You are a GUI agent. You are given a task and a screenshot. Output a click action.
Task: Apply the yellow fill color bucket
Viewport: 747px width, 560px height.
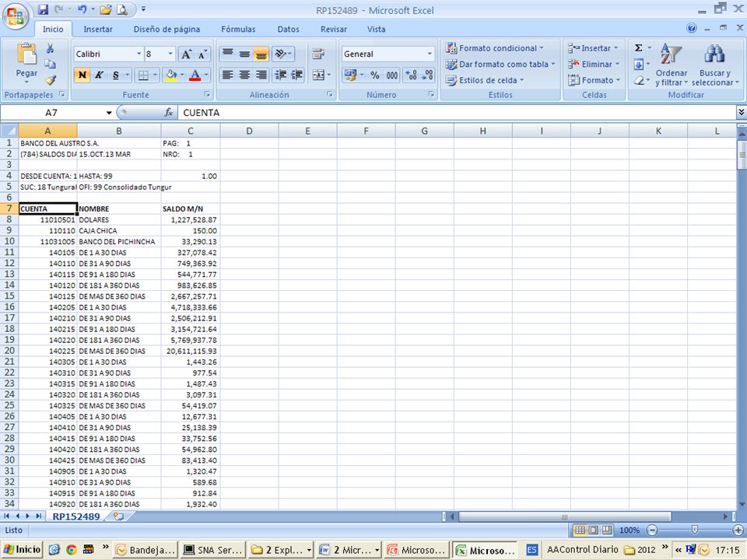tap(170, 75)
